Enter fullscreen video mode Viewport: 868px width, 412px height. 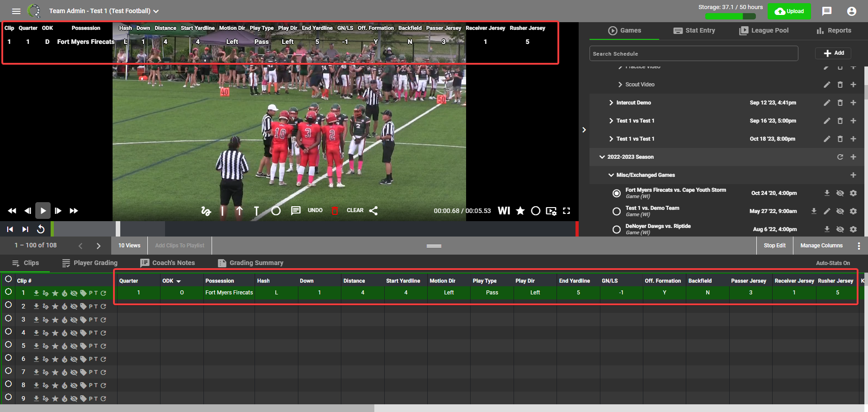point(566,211)
